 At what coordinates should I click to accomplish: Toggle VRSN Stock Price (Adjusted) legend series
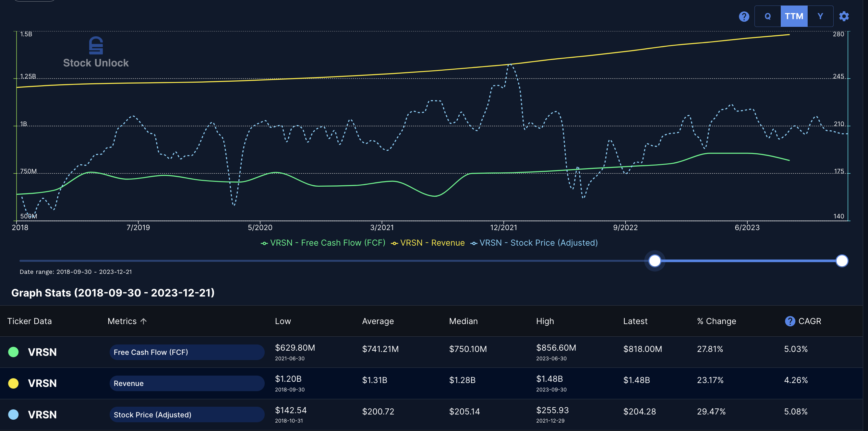click(534, 243)
